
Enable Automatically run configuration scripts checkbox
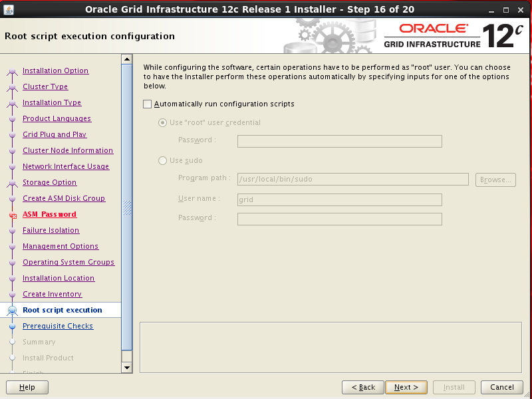tap(147, 104)
